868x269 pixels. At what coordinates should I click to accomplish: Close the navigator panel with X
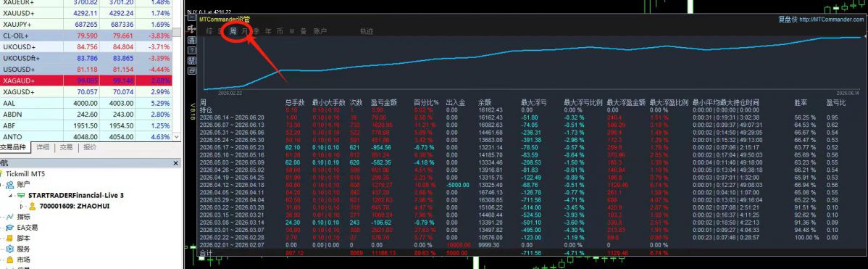[x=176, y=162]
